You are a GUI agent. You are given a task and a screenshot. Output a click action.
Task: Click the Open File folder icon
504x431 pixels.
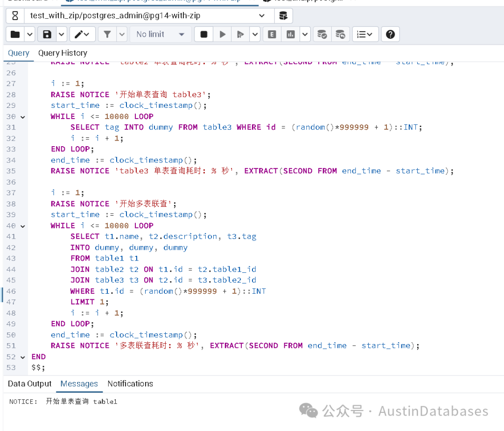[15, 34]
